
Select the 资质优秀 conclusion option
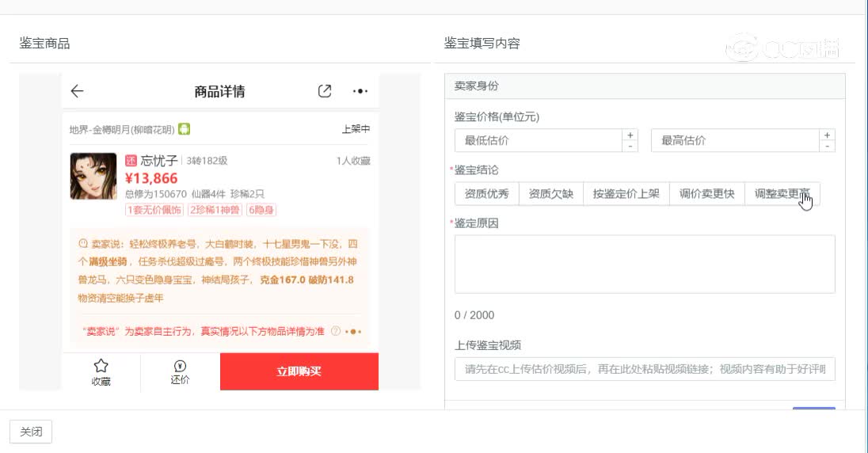pos(486,194)
